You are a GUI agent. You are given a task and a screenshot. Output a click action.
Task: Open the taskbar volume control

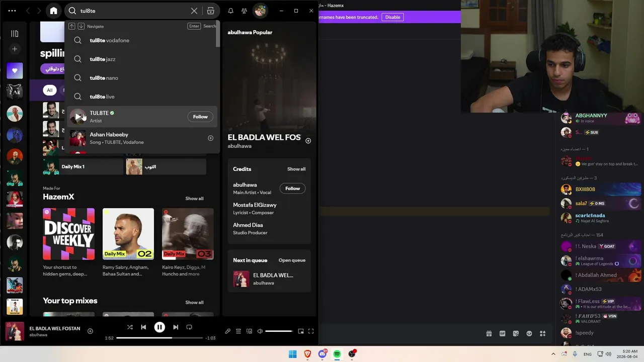click(608, 354)
